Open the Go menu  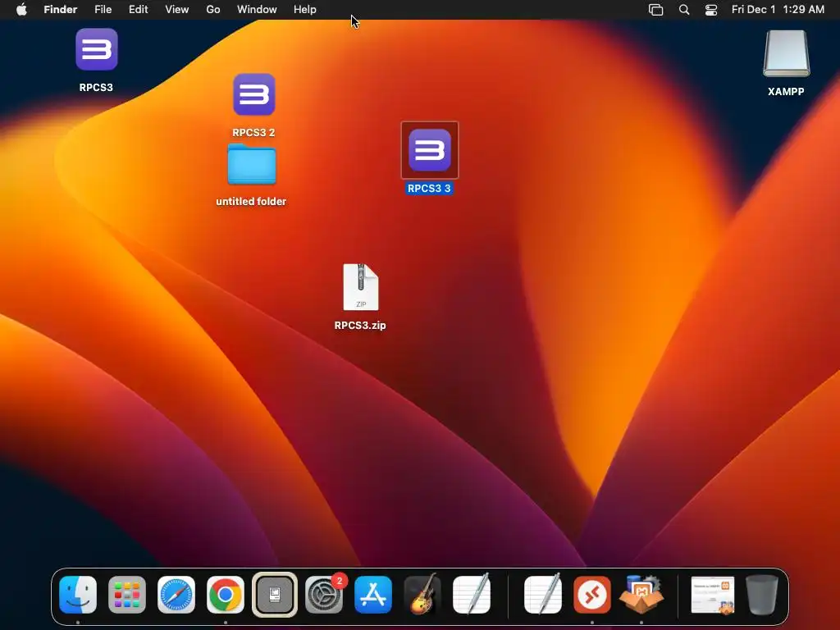tap(213, 10)
